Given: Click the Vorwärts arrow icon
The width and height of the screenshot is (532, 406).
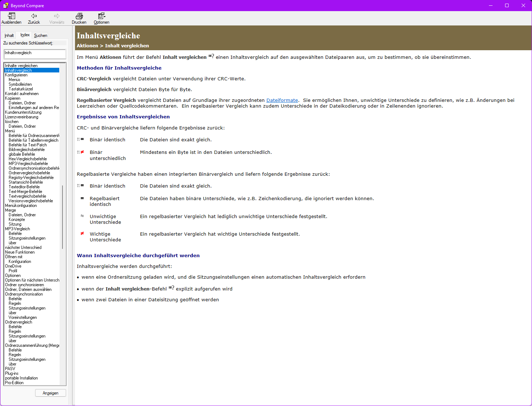Looking at the screenshot, I should [57, 16].
